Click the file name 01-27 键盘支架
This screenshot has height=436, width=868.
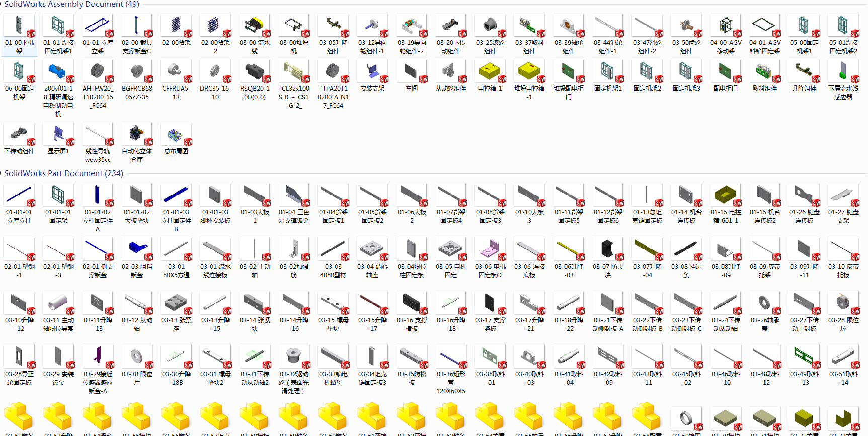coord(843,216)
